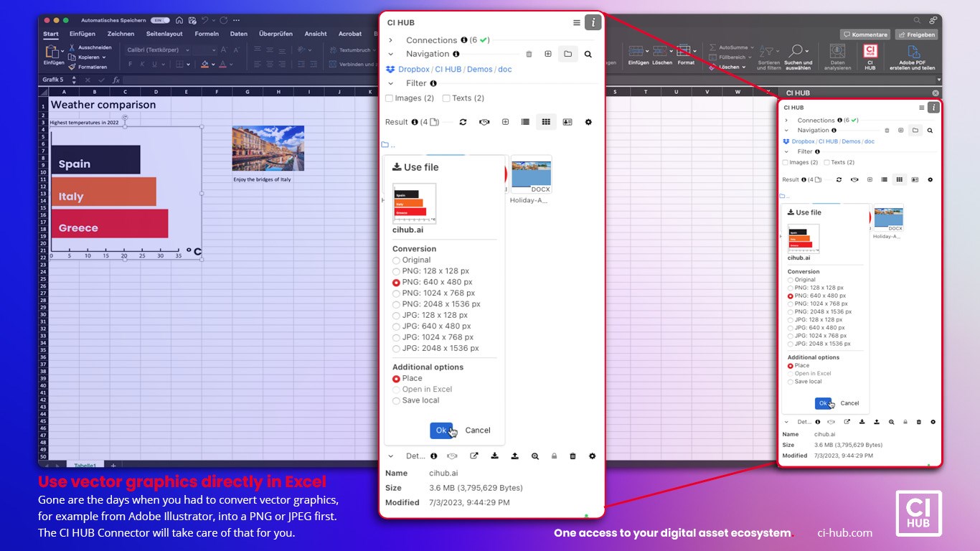
Task: Open Überprüfen ribbon tab
Action: (x=275, y=34)
